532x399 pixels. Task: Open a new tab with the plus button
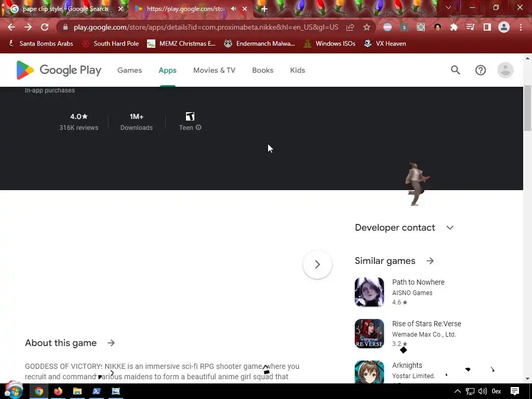(x=264, y=9)
